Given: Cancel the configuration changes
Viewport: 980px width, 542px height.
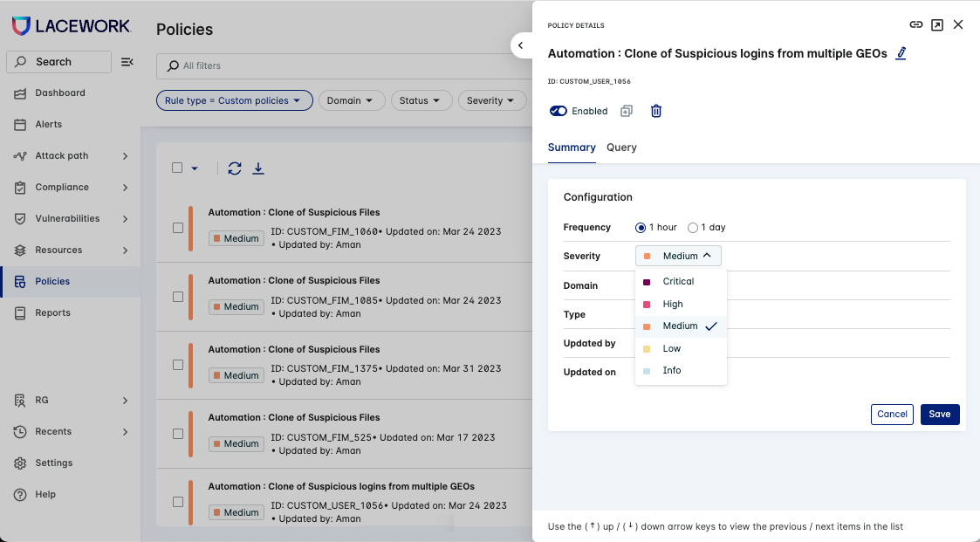Looking at the screenshot, I should [x=892, y=415].
